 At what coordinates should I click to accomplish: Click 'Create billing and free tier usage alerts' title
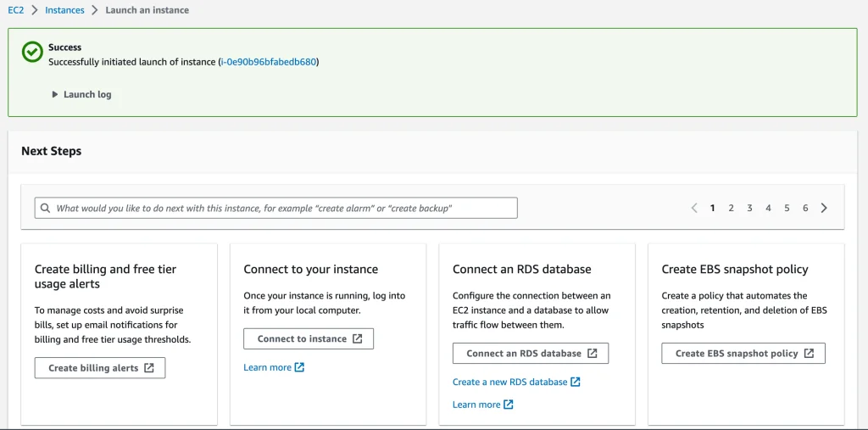pos(105,276)
